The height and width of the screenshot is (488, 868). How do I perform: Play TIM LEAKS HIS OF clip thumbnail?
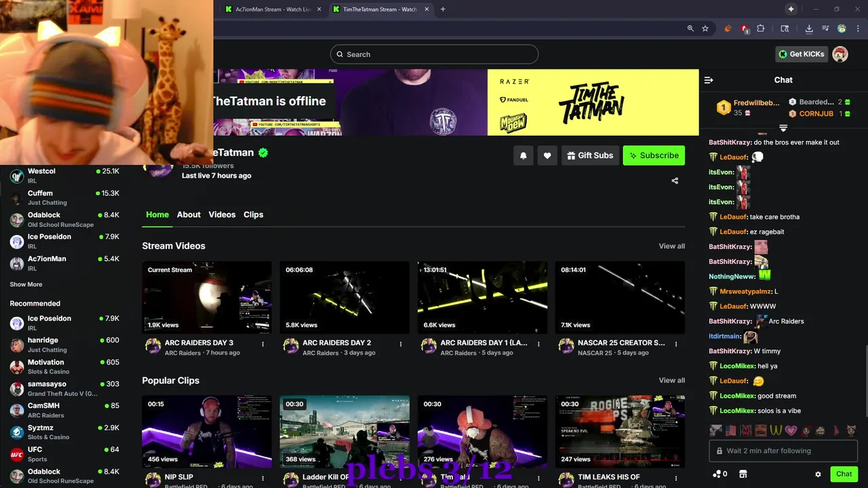[x=620, y=432]
